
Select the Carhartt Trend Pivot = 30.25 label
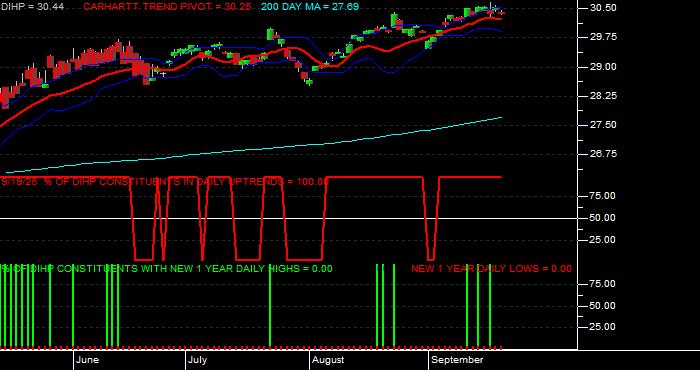click(167, 7)
